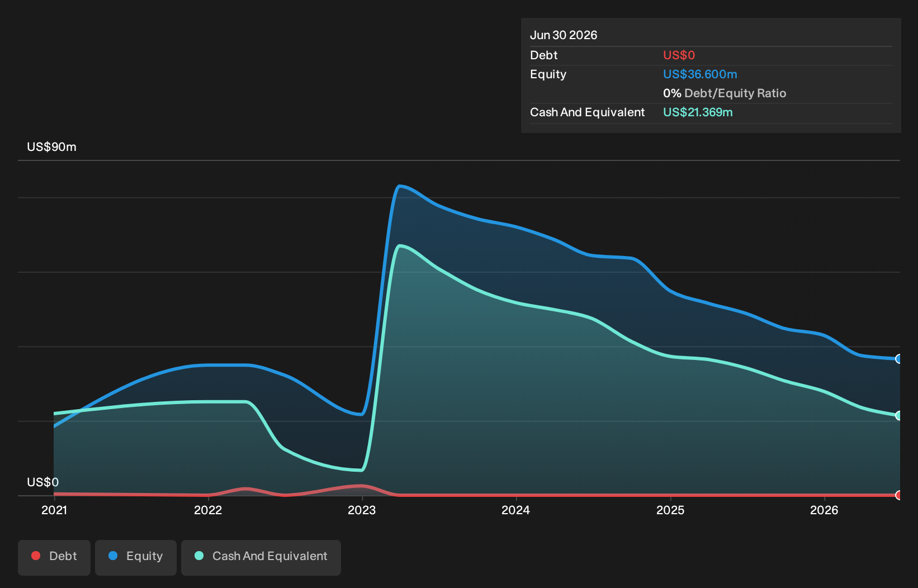Click the Equity row label in tooltip
This screenshot has height=588, width=918.
[x=548, y=74]
